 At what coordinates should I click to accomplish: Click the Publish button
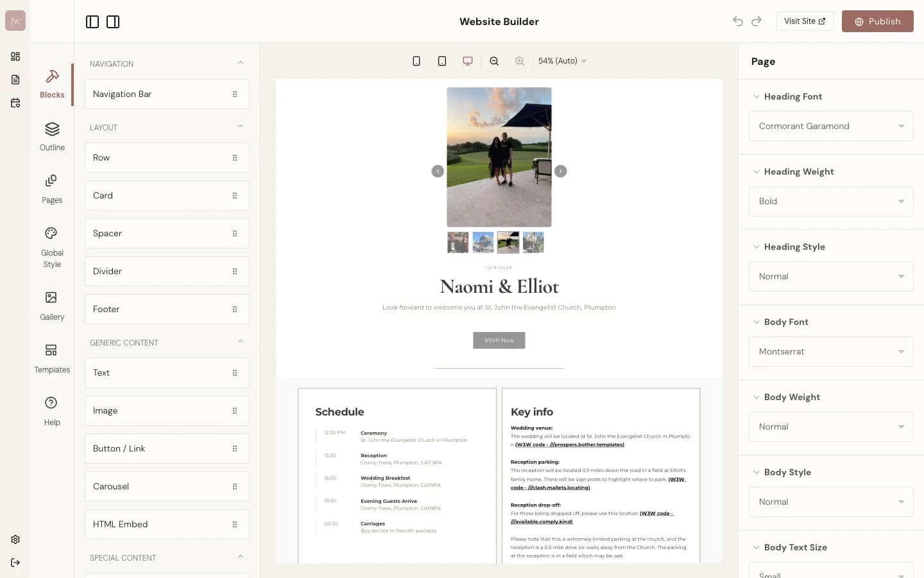tap(877, 21)
